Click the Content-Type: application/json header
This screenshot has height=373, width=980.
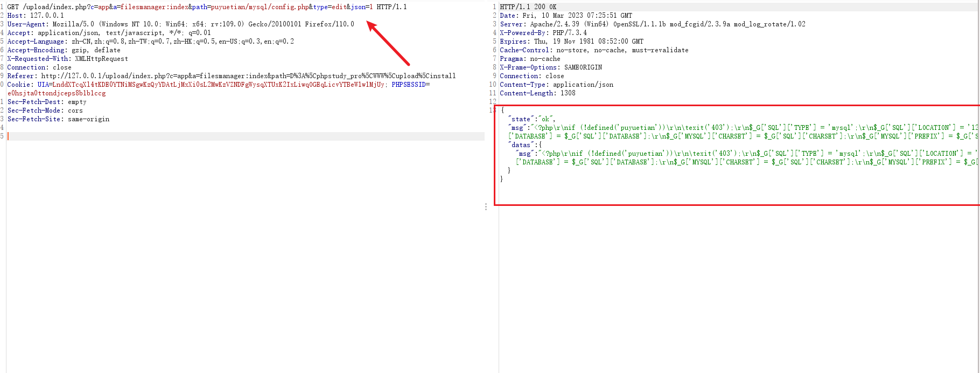[556, 85]
